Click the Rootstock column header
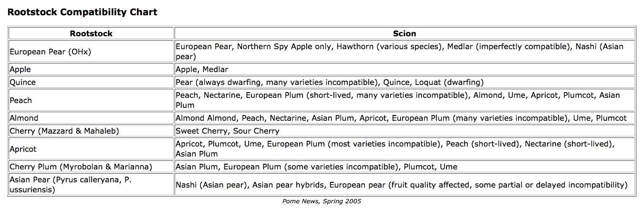Screen dimensions: 644x210 91,33
